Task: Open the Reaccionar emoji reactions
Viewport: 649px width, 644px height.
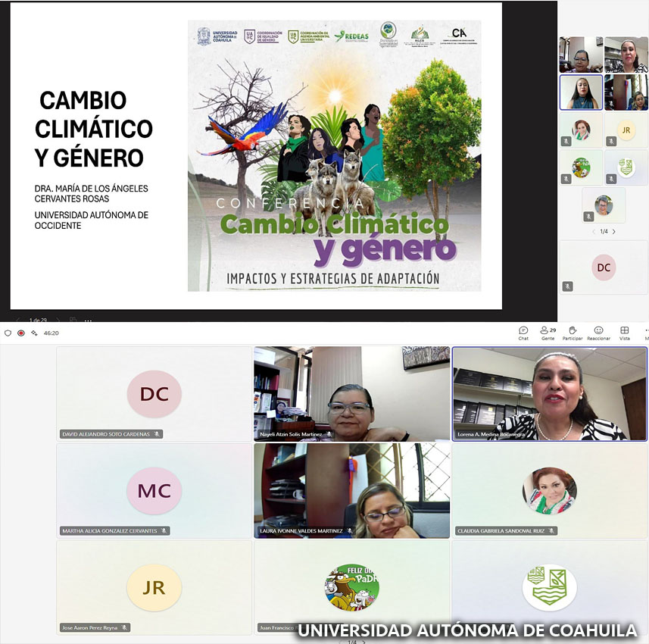Action: [x=598, y=331]
